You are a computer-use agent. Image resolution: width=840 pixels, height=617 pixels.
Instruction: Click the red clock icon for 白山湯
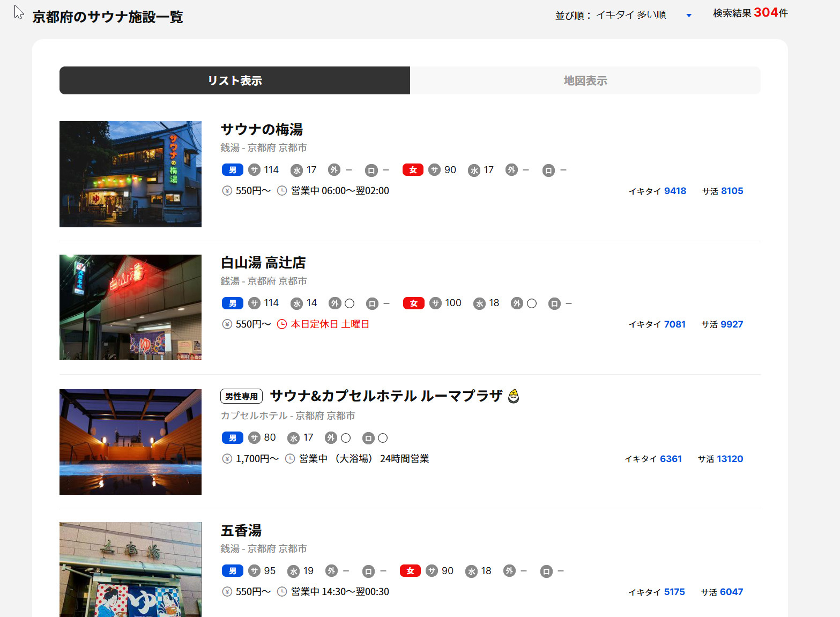[282, 324]
